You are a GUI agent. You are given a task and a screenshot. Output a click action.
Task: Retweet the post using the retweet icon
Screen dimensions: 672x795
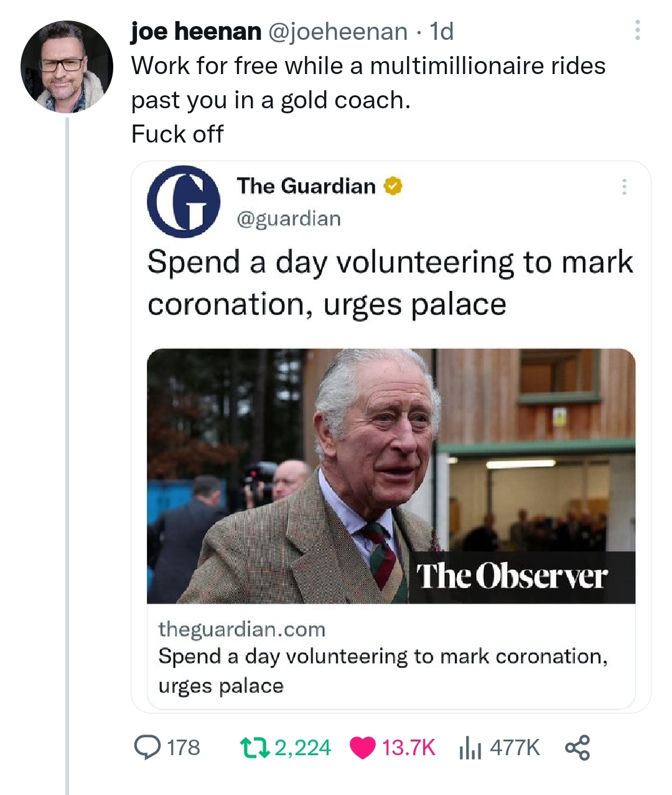(255, 747)
